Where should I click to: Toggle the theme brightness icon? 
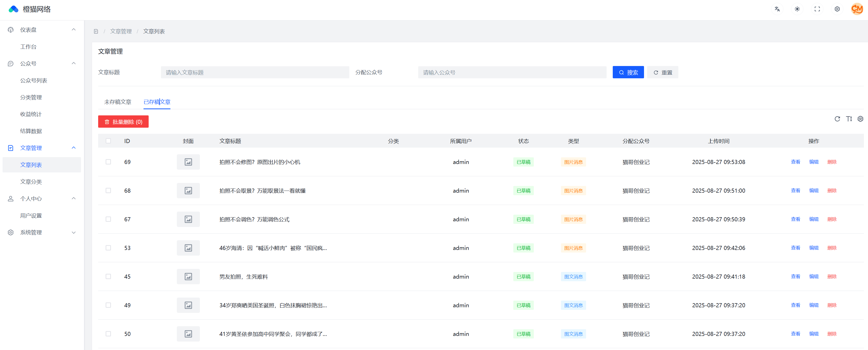pos(797,9)
